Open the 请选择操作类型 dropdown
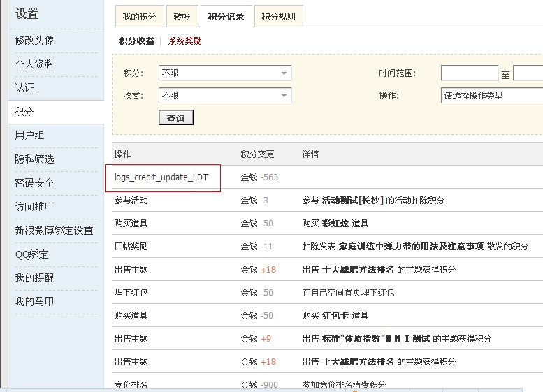543x392 pixels. (x=492, y=96)
